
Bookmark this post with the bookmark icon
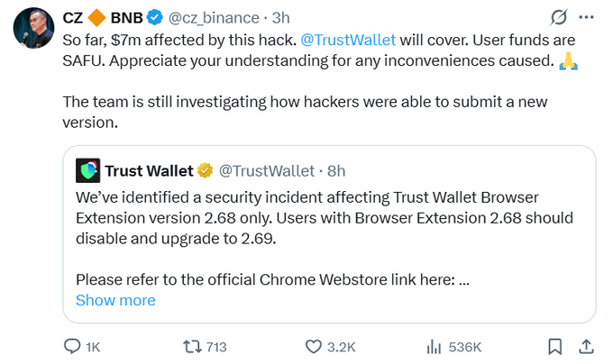pos(554,346)
